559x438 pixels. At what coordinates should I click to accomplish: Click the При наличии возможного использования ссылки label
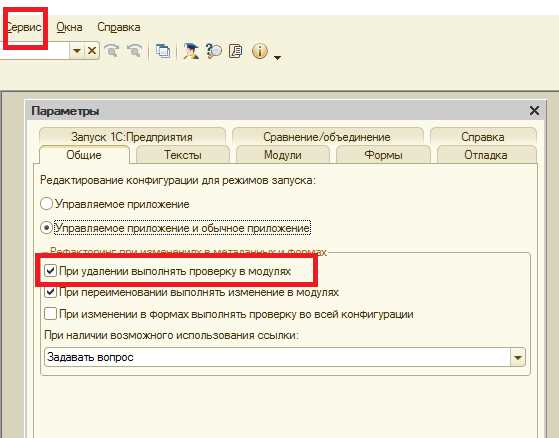pos(171,335)
